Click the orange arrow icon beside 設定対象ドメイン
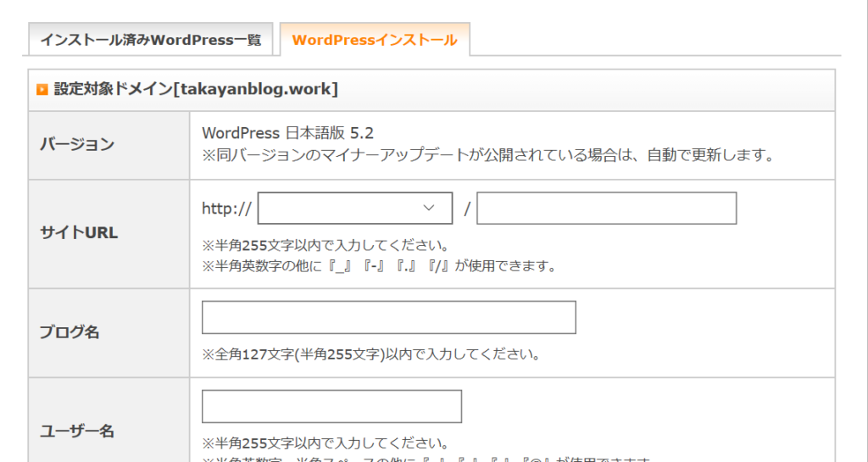This screenshot has width=868, height=462. pos(42,89)
